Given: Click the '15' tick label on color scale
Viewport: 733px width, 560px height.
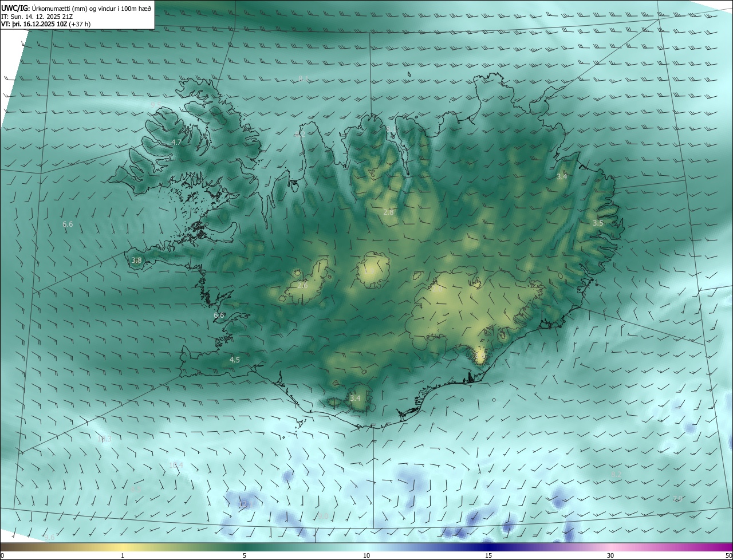Looking at the screenshot, I should click(488, 555).
